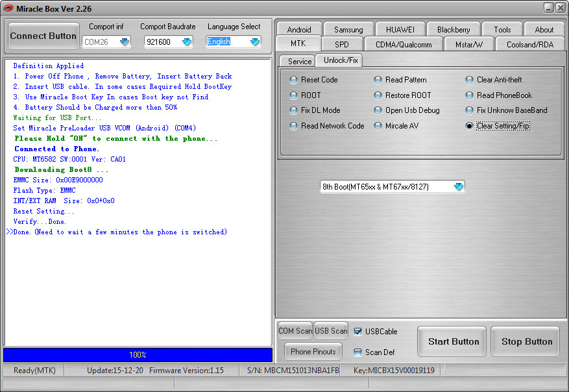The height and width of the screenshot is (392, 569).
Task: Switch to the Android tab
Action: coord(299,29)
